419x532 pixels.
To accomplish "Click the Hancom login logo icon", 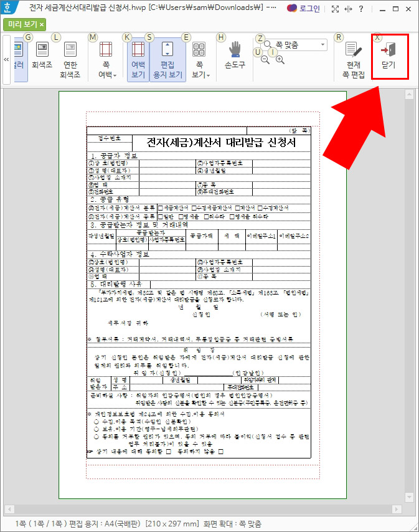I will [291, 8].
